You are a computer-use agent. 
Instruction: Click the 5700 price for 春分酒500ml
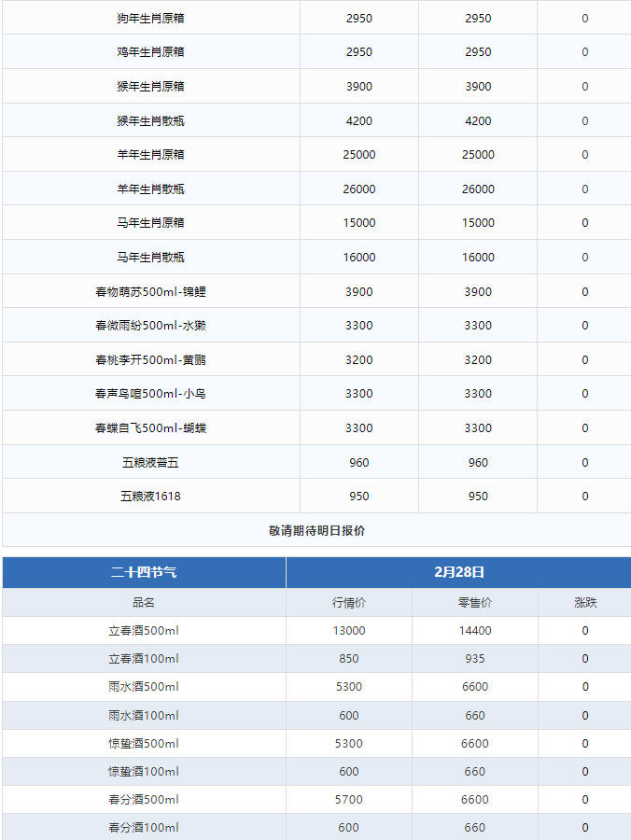tap(349, 800)
